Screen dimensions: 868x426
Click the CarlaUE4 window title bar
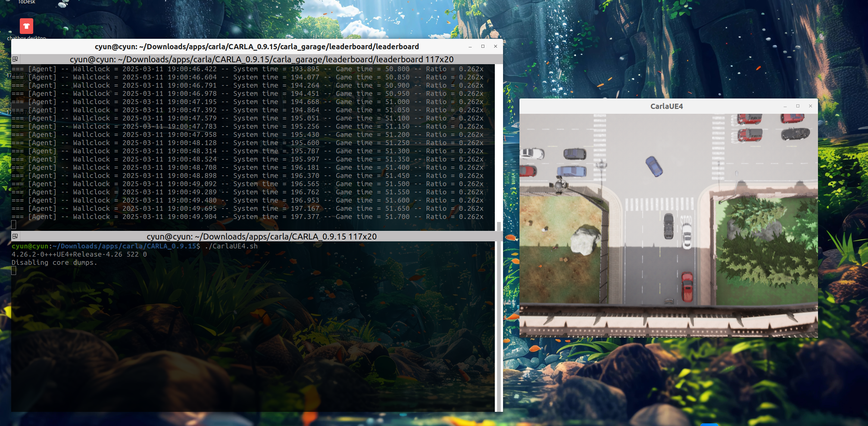666,106
